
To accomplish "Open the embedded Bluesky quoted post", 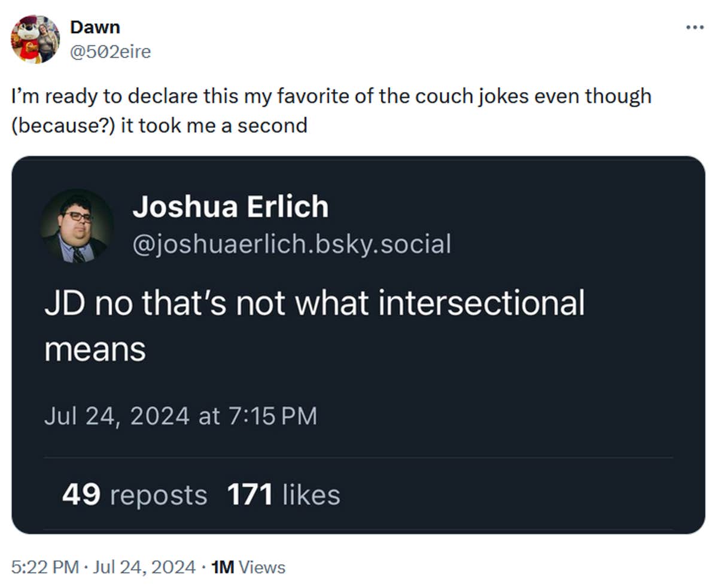I will (x=359, y=344).
